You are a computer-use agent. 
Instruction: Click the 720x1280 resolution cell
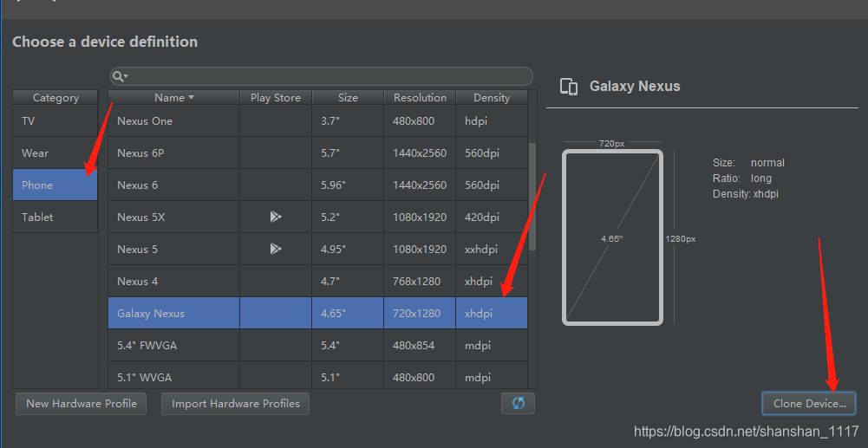[420, 313]
